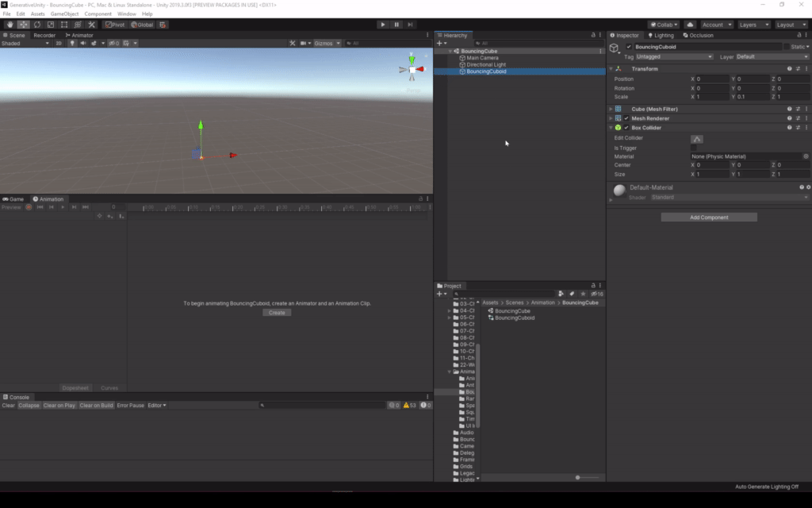Switch to Curves view
Image resolution: width=812 pixels, height=508 pixels.
109,387
